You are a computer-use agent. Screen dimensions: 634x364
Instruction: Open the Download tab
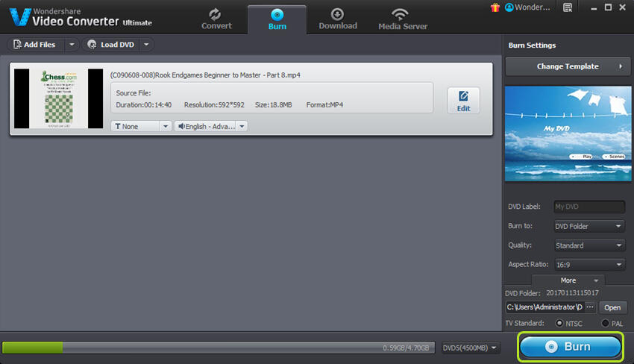338,19
